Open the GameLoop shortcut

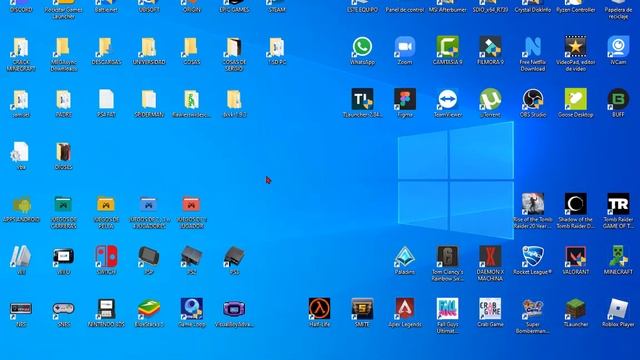click(191, 309)
